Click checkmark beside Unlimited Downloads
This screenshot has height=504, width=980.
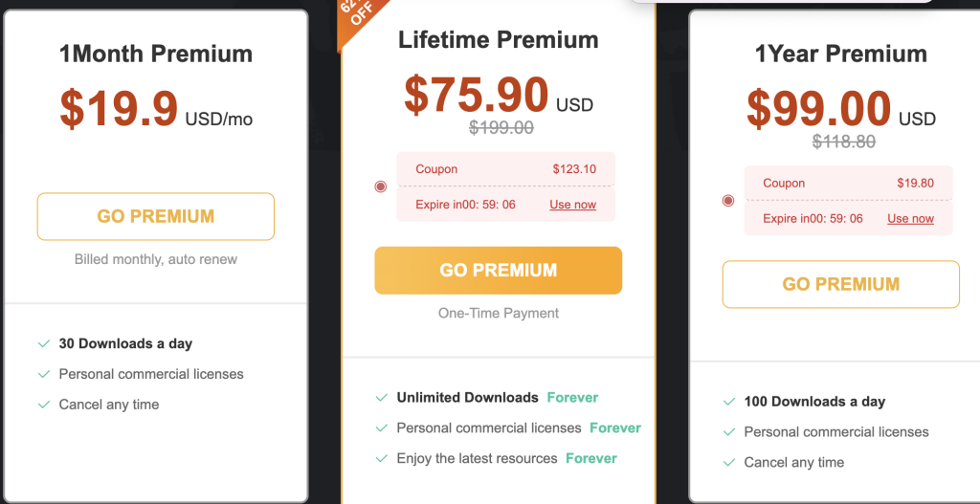[x=381, y=397]
